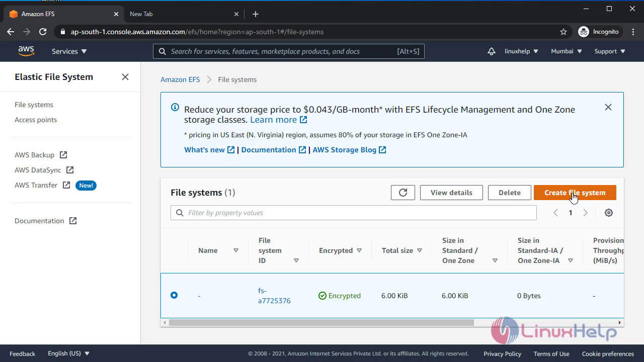Open Privacy Policy footer link
Screen dimensions: 644x362
click(x=502, y=353)
